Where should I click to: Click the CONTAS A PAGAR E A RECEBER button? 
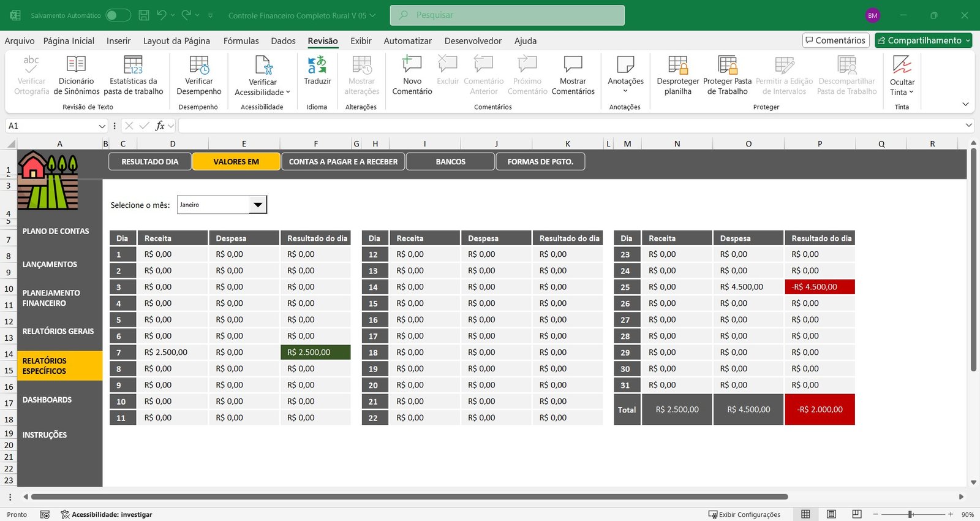click(343, 162)
